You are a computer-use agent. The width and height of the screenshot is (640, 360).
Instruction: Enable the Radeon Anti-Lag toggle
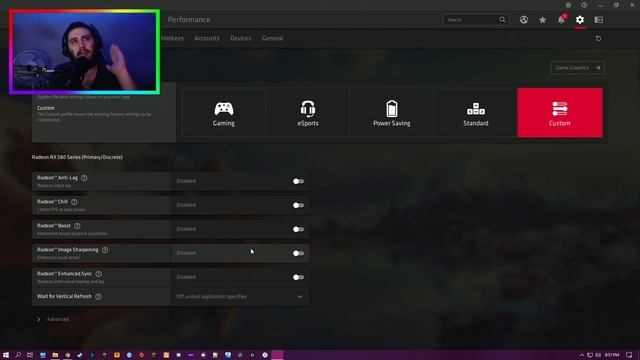(x=298, y=181)
